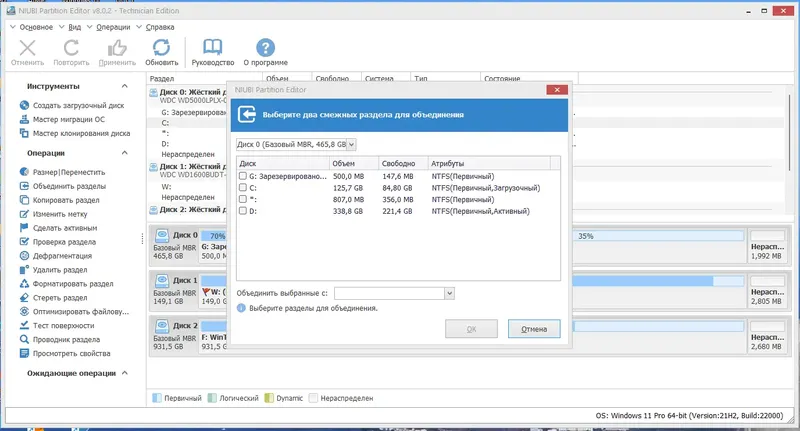Click the Объем column header in dialog

click(x=354, y=163)
